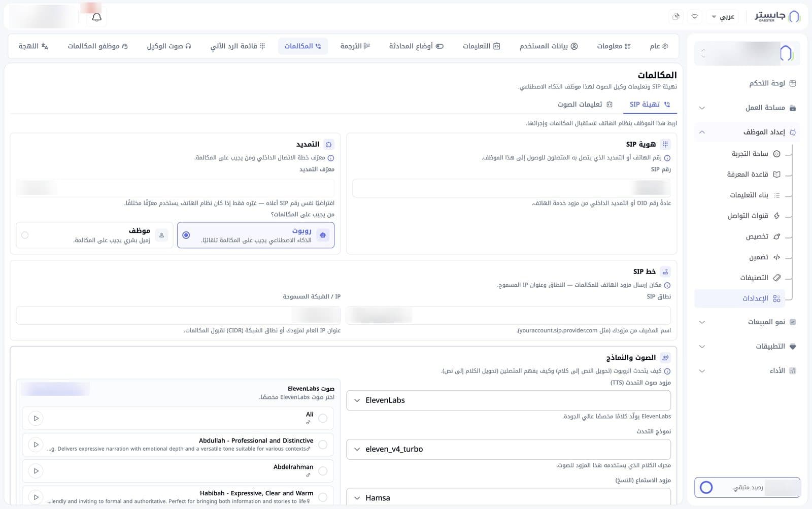Open the eleven_v4_turbo model dropdown
Image resolution: width=812 pixels, height=509 pixels.
(509, 449)
